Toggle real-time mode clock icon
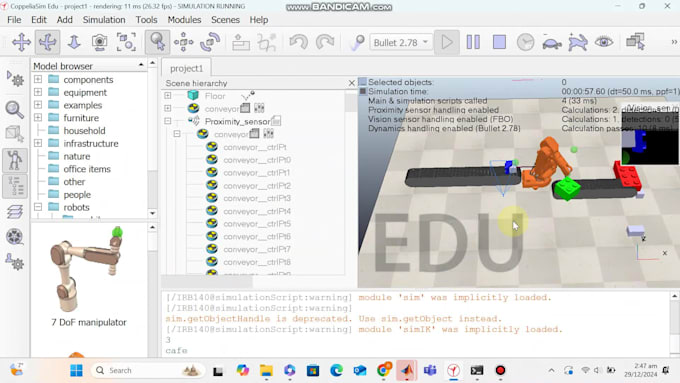680x383 pixels. pyautogui.click(x=525, y=43)
